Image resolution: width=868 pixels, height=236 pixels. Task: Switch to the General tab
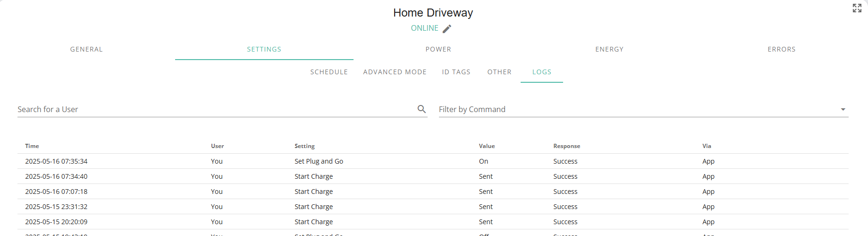pyautogui.click(x=86, y=49)
